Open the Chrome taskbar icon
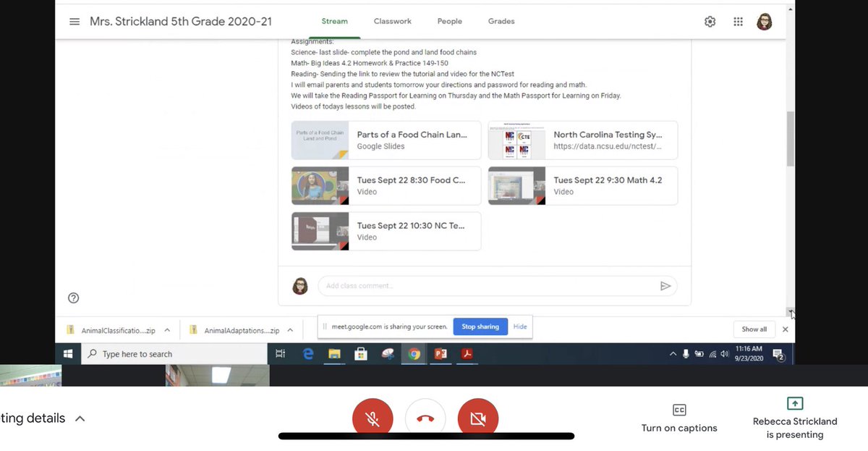The height and width of the screenshot is (451, 868). [x=414, y=354]
